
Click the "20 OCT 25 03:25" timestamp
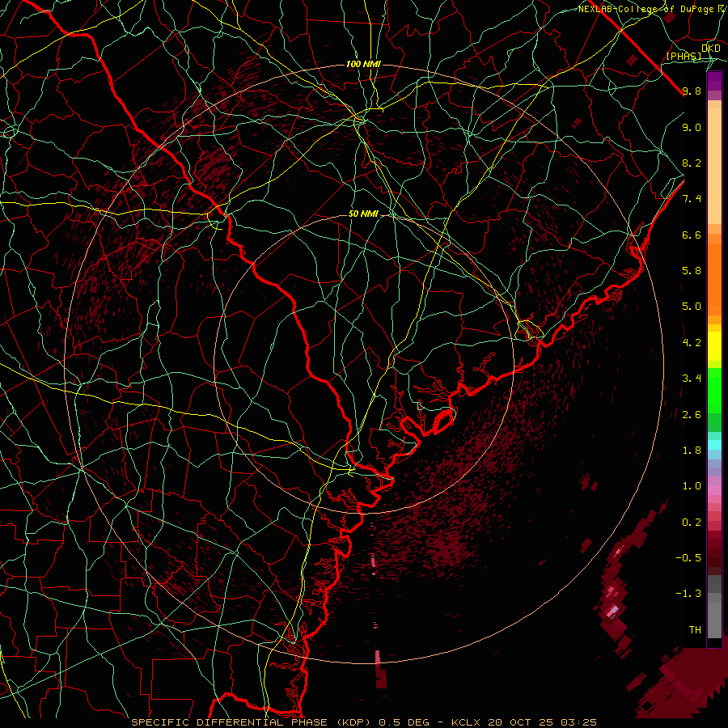[x=541, y=722]
